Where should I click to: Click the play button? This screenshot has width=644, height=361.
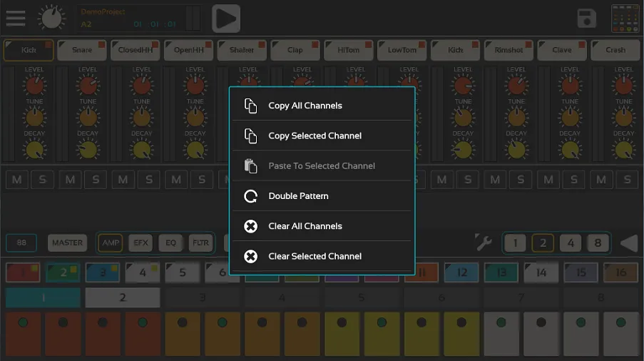226,19
